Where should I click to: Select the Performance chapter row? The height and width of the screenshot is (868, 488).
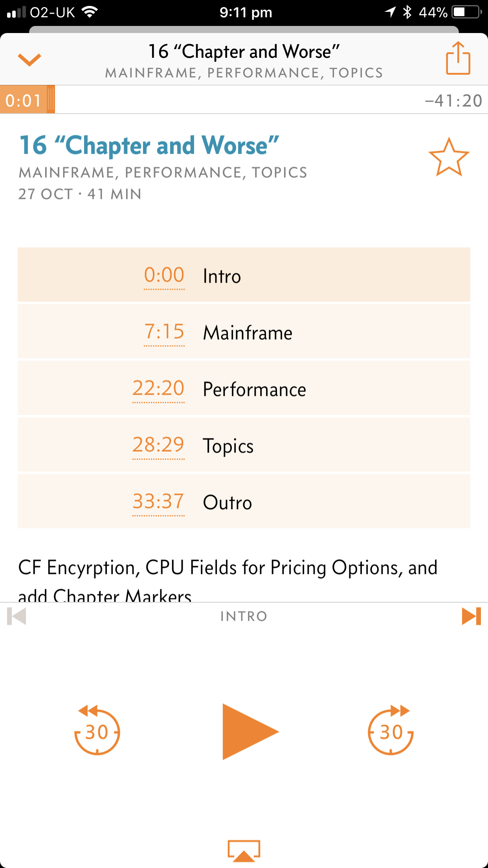tap(244, 389)
